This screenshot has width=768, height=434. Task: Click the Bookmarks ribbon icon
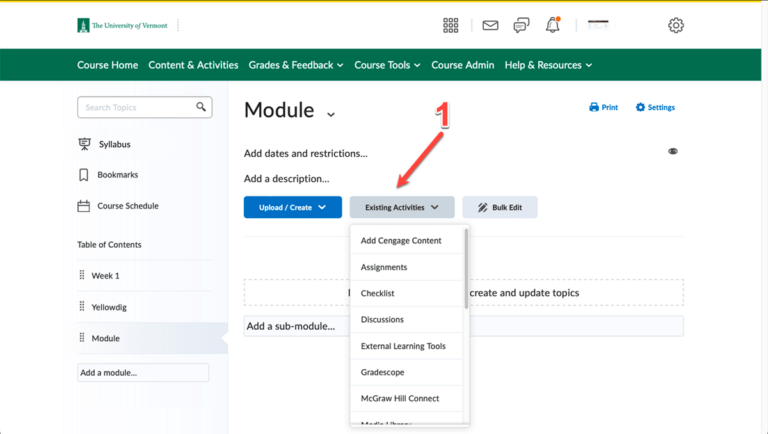(84, 175)
